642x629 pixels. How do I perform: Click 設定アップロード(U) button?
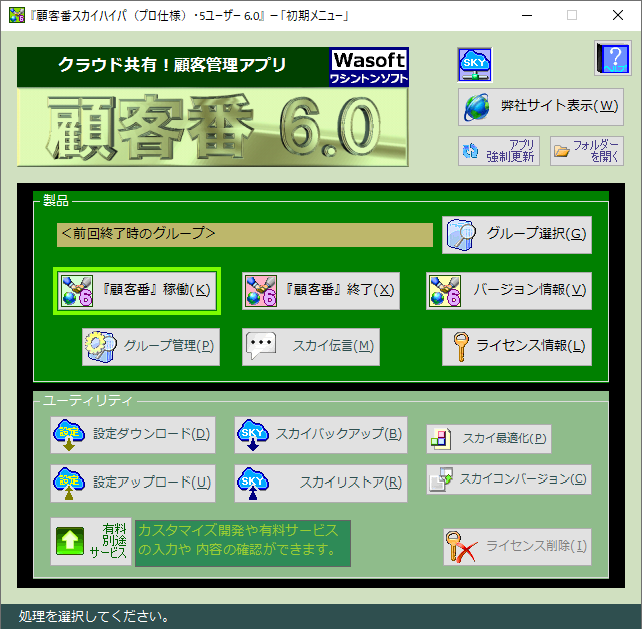(x=133, y=483)
